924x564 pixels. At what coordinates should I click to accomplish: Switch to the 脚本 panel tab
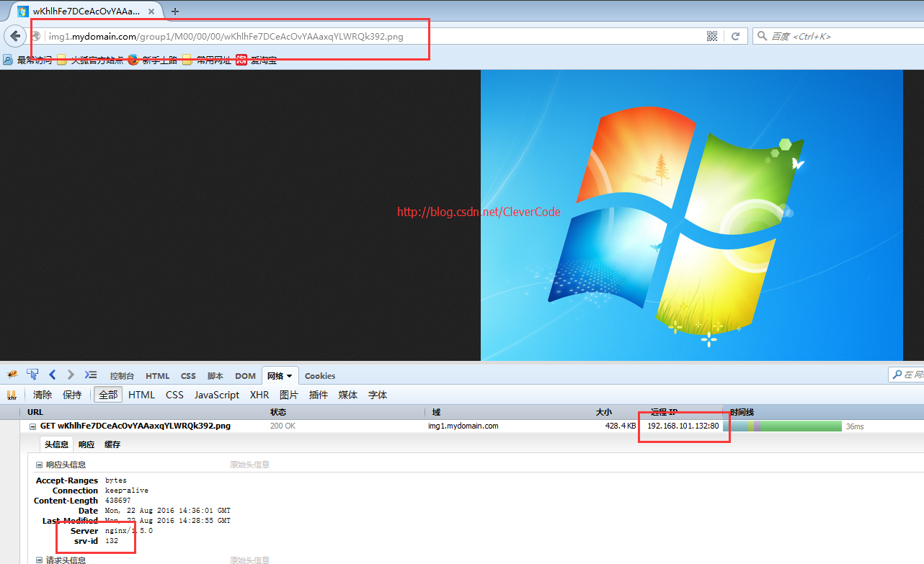click(x=215, y=376)
